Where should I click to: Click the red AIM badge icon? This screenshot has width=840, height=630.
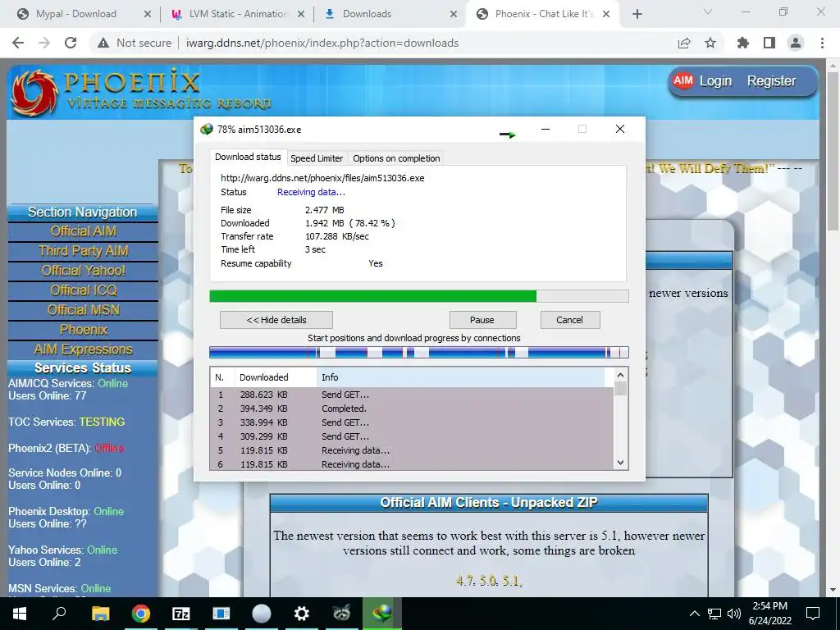(683, 80)
